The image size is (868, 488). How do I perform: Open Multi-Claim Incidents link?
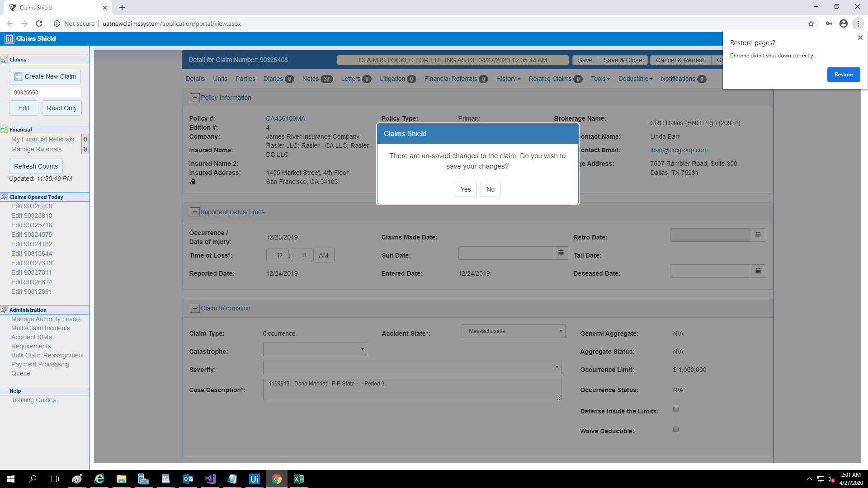pos(41,328)
